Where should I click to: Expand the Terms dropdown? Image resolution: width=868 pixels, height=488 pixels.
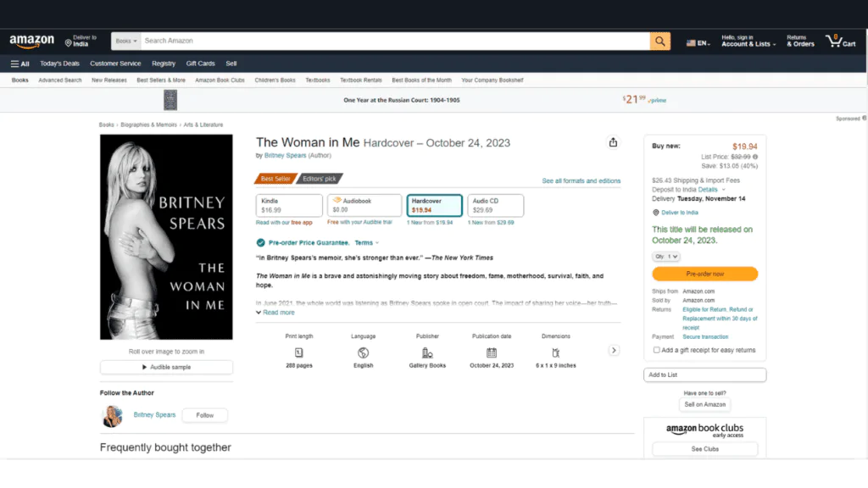(366, 243)
